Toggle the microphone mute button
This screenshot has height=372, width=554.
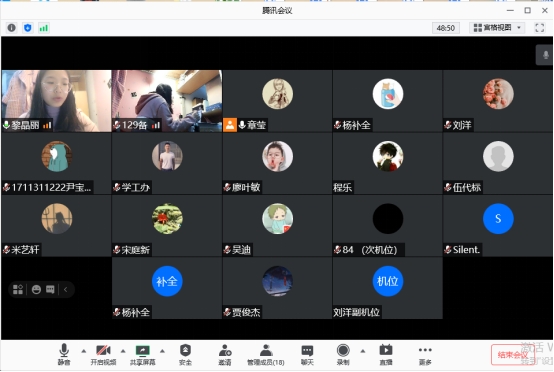64,355
